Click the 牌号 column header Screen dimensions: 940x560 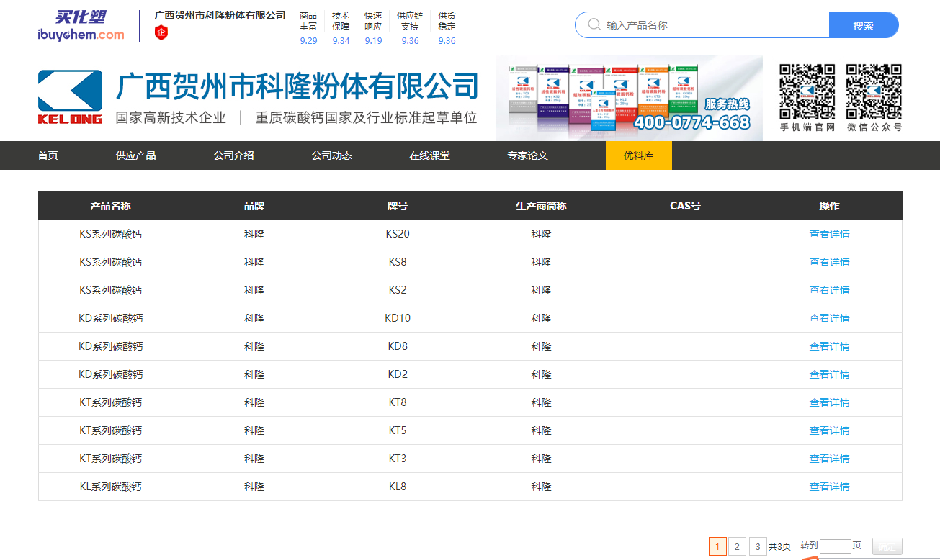(x=398, y=206)
